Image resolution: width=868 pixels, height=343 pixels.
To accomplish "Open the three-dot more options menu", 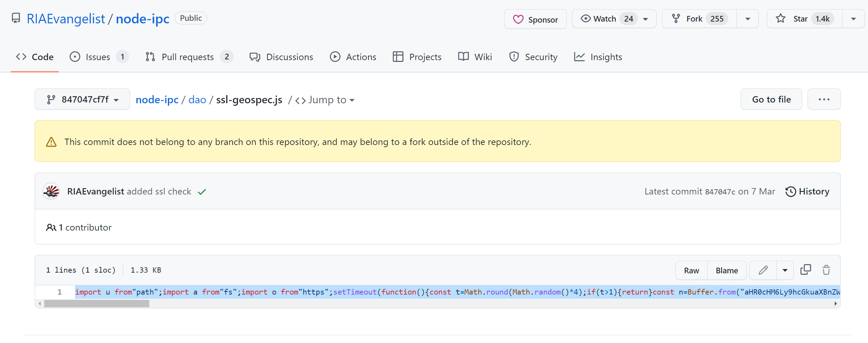I will 824,99.
